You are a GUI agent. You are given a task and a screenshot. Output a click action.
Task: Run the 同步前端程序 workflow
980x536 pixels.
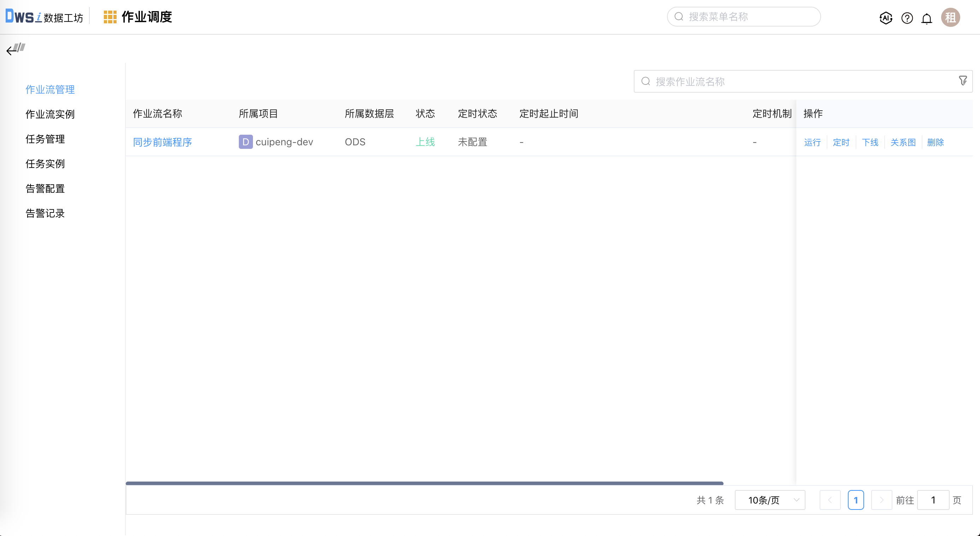pyautogui.click(x=812, y=142)
